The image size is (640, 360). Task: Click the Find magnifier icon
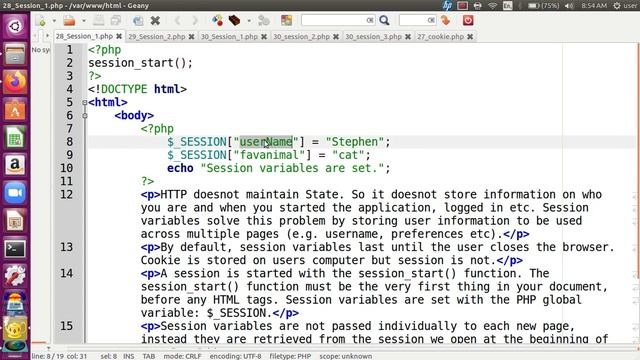[x=384, y=20]
